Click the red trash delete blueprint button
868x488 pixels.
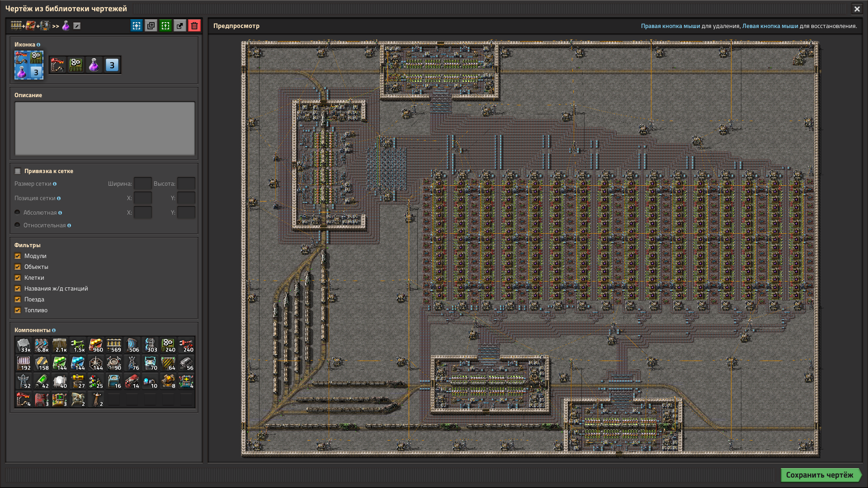coord(194,26)
